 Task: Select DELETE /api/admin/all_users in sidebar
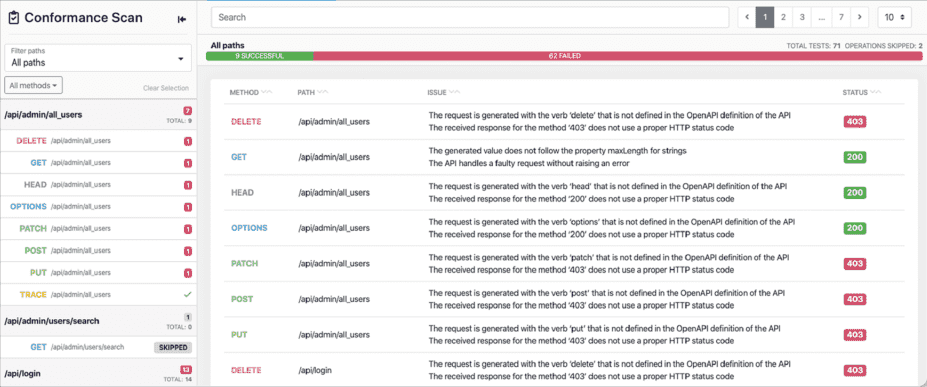tap(98, 141)
